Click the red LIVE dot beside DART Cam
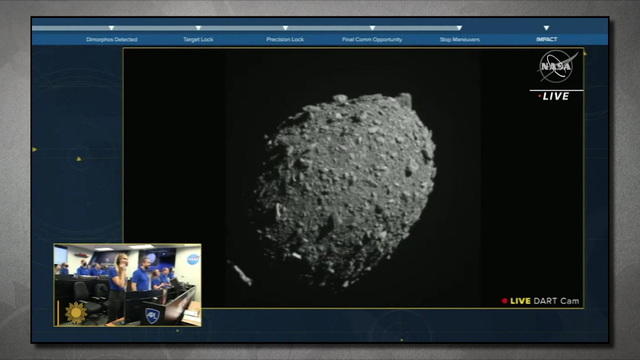Image resolution: width=640 pixels, height=360 pixels. pos(504,301)
